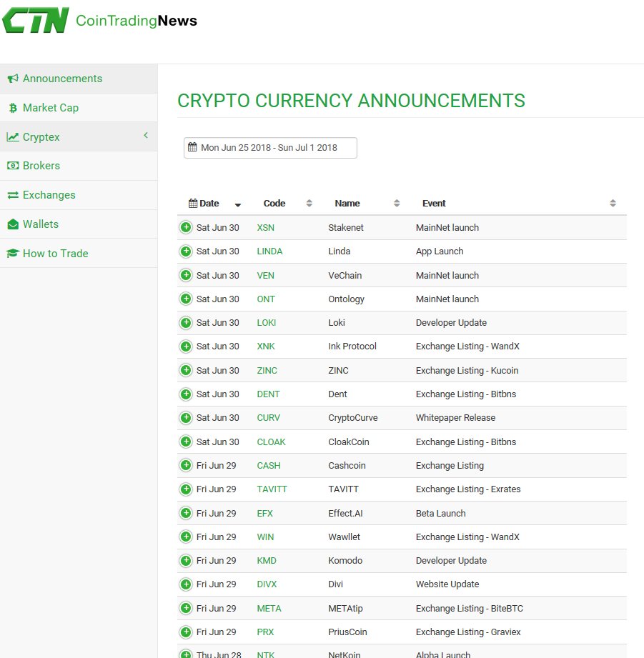The image size is (644, 658).
Task: Open the Wallets menu item
Action: [79, 224]
